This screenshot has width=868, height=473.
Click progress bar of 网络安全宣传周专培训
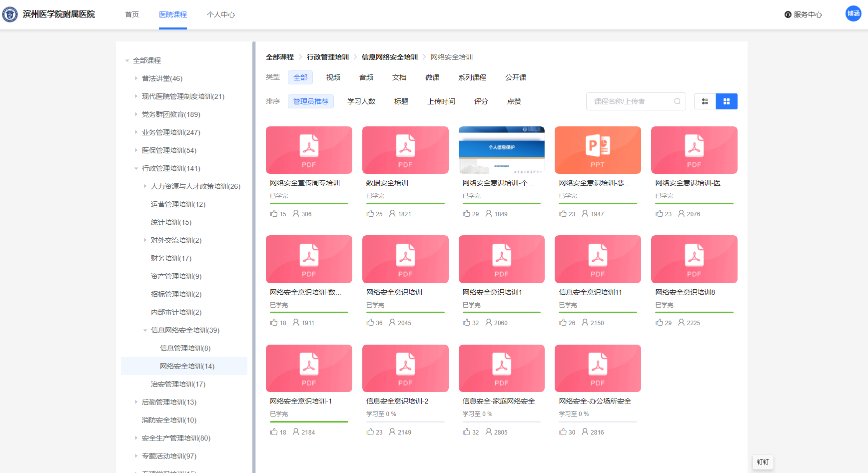pos(309,203)
